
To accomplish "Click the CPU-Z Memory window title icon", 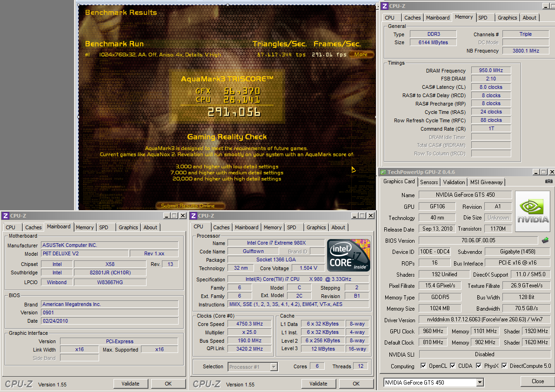I will coord(385,6).
